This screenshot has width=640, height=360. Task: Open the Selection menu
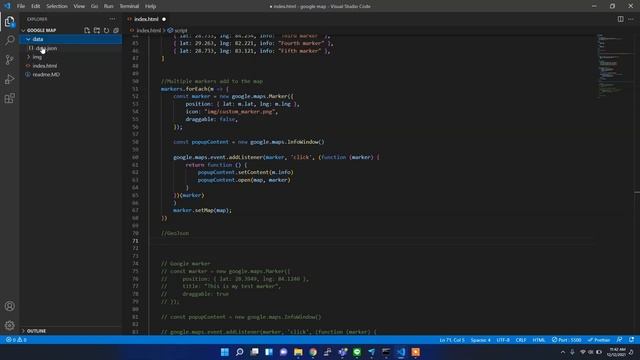57,6
